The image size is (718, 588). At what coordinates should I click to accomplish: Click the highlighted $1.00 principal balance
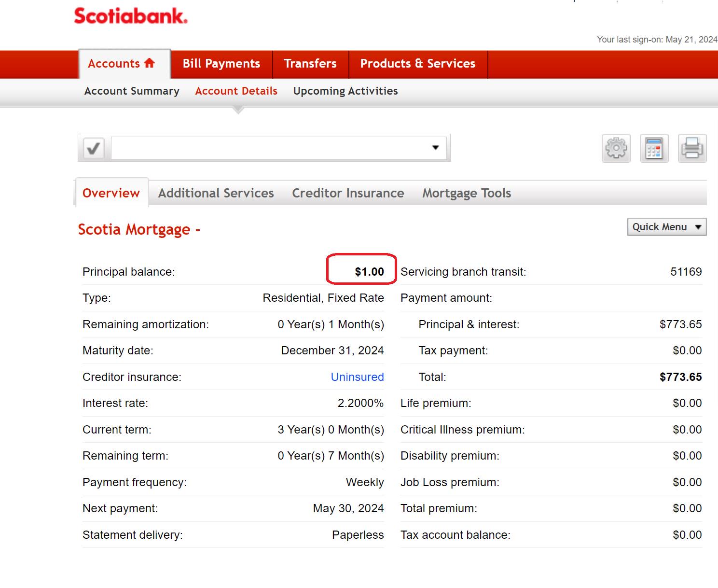[x=369, y=272]
